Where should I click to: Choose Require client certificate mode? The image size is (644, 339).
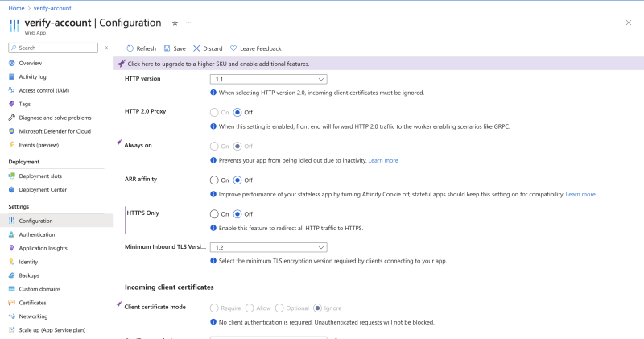tap(214, 308)
